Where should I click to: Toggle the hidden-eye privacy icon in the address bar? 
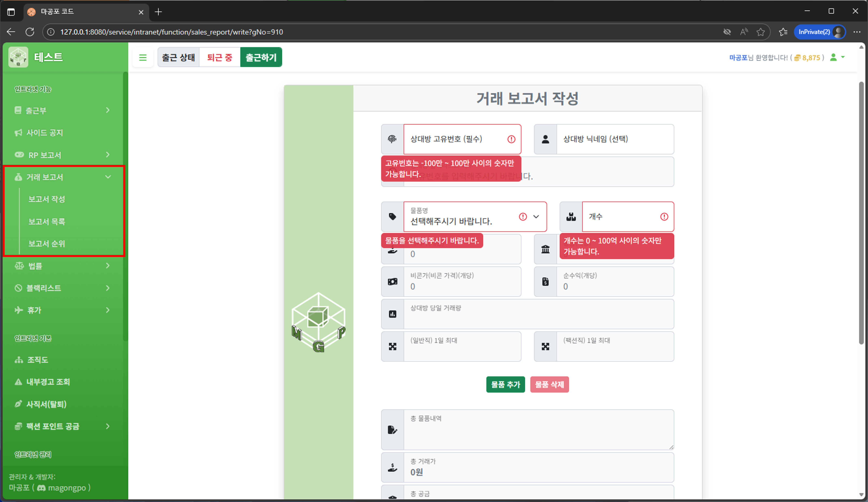coord(727,32)
